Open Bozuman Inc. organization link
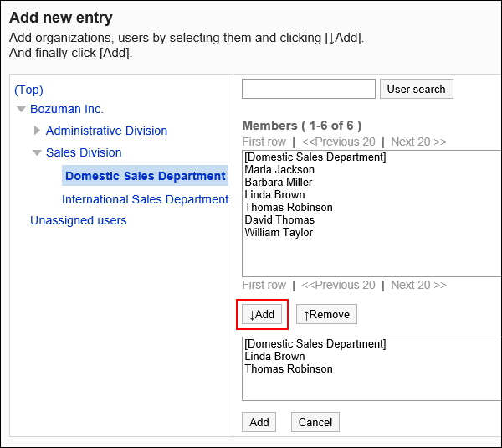This screenshot has height=448, width=502. 67,109
